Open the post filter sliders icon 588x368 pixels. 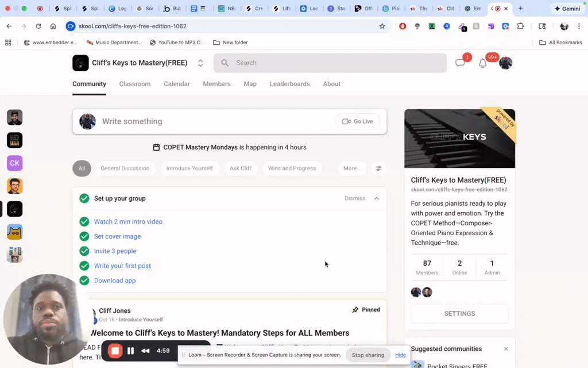tap(379, 168)
